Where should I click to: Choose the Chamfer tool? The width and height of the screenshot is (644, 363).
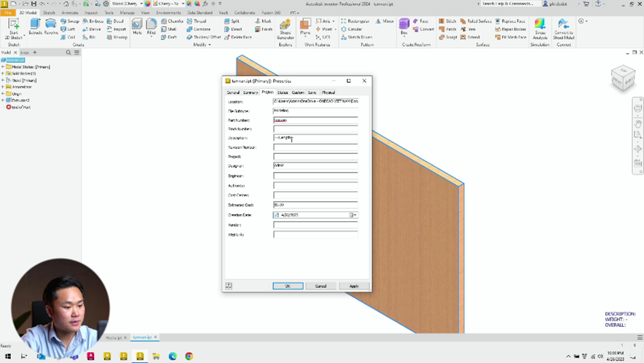pyautogui.click(x=172, y=21)
